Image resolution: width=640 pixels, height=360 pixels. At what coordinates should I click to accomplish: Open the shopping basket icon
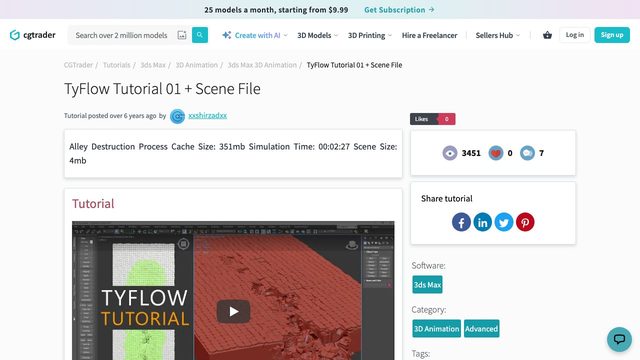547,35
